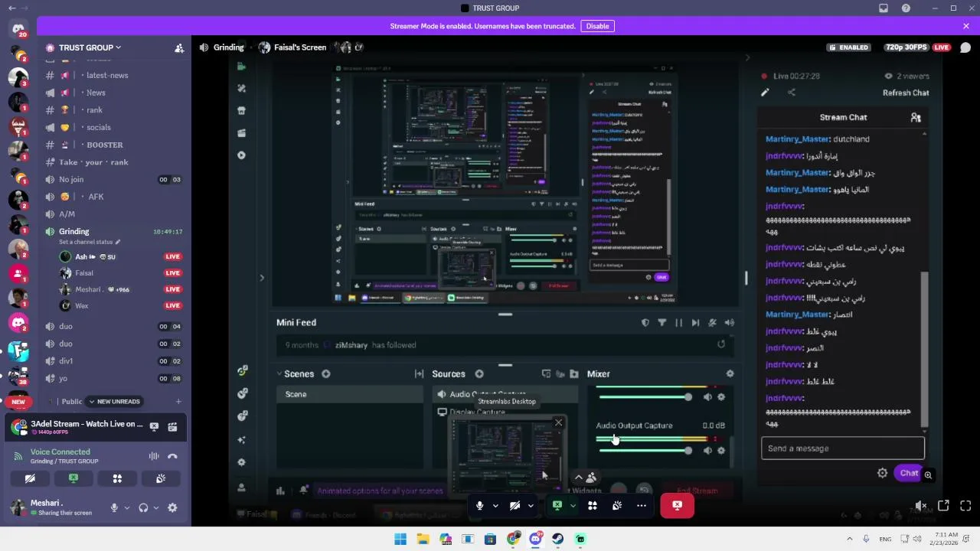Open the latest-news channel
Screen dimensions: 980x551
(x=107, y=75)
